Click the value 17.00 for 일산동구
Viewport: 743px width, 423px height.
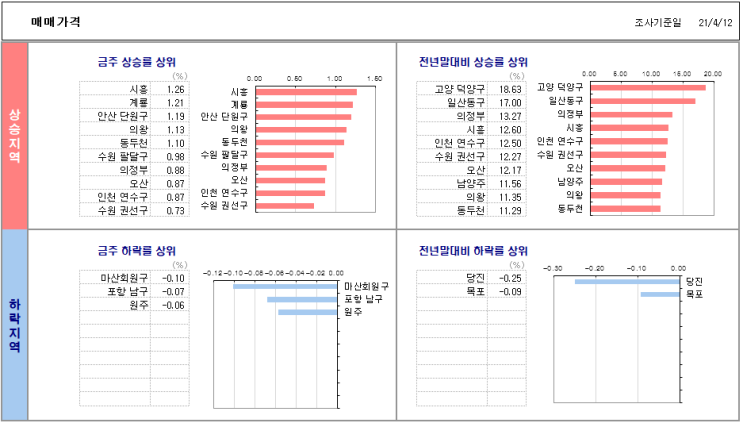tap(510, 103)
